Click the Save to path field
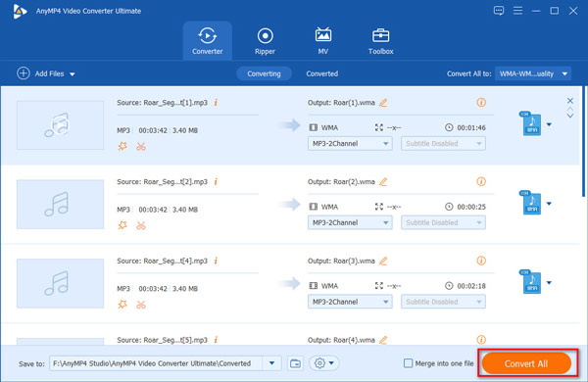Image resolution: width=588 pixels, height=382 pixels. 156,363
